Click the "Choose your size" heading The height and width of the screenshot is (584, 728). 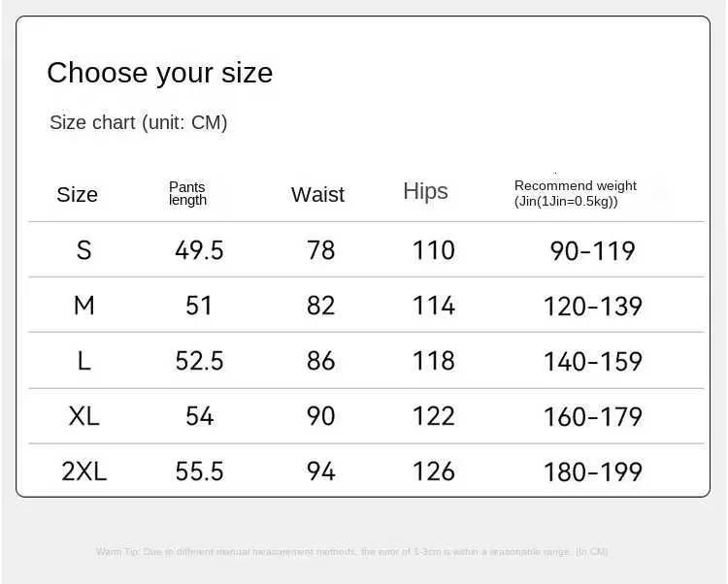tap(159, 73)
